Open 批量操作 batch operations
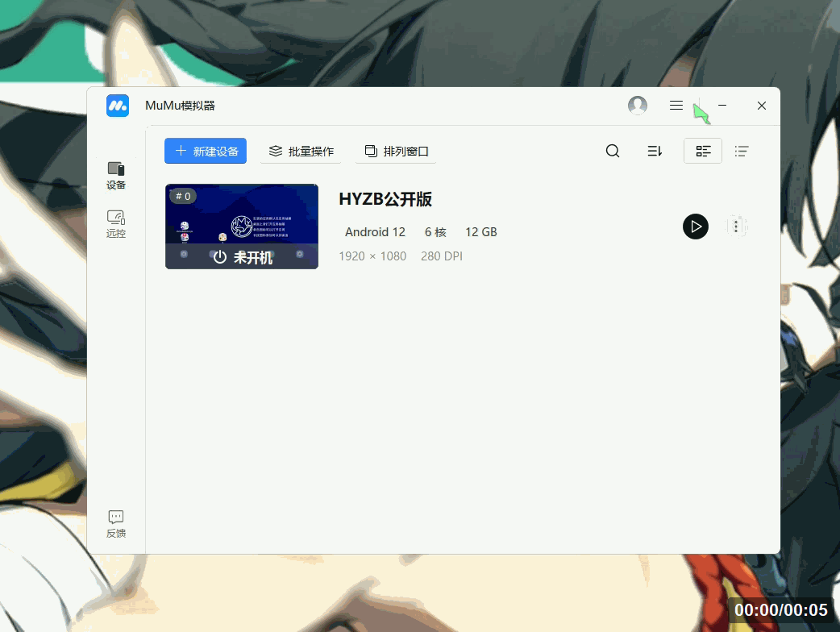The height and width of the screenshot is (632, 840). (301, 151)
